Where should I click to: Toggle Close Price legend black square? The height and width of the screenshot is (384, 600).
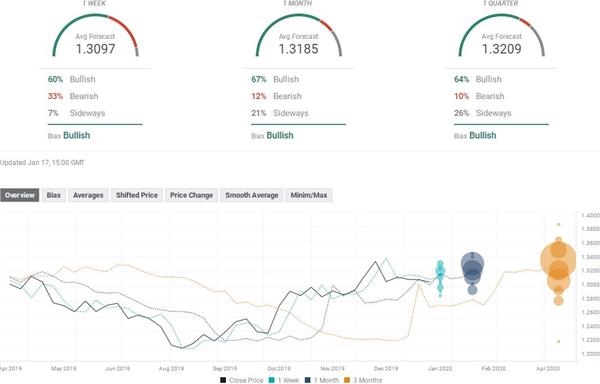[223, 380]
